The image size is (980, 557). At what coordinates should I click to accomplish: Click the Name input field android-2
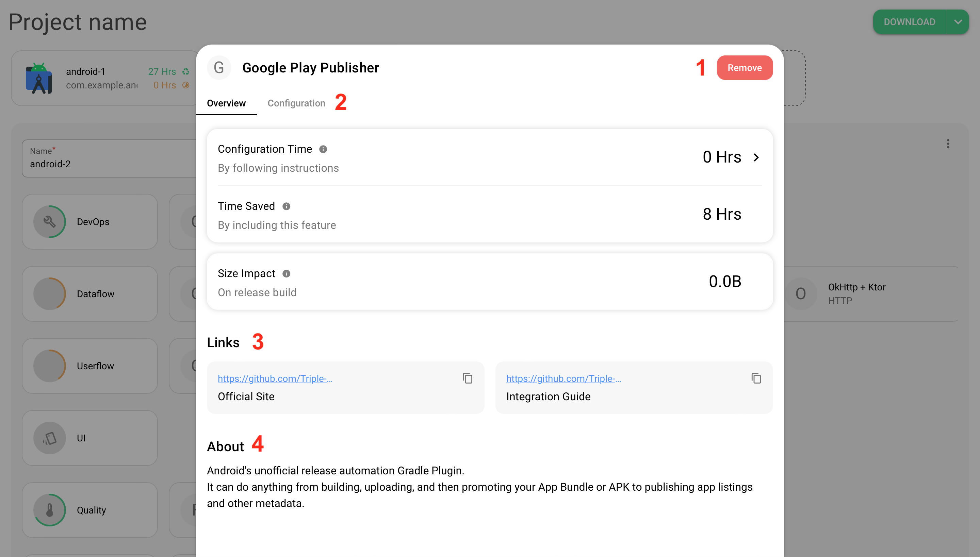[x=109, y=158]
